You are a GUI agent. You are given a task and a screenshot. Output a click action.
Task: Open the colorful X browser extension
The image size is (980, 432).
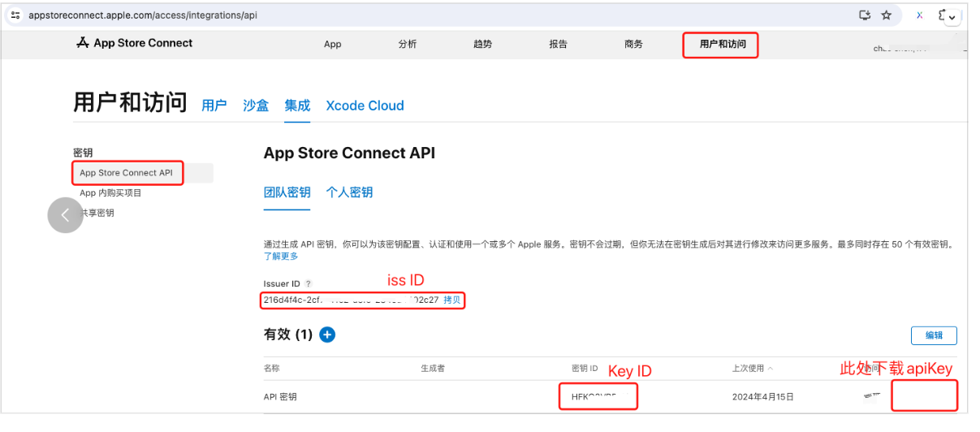[920, 15]
